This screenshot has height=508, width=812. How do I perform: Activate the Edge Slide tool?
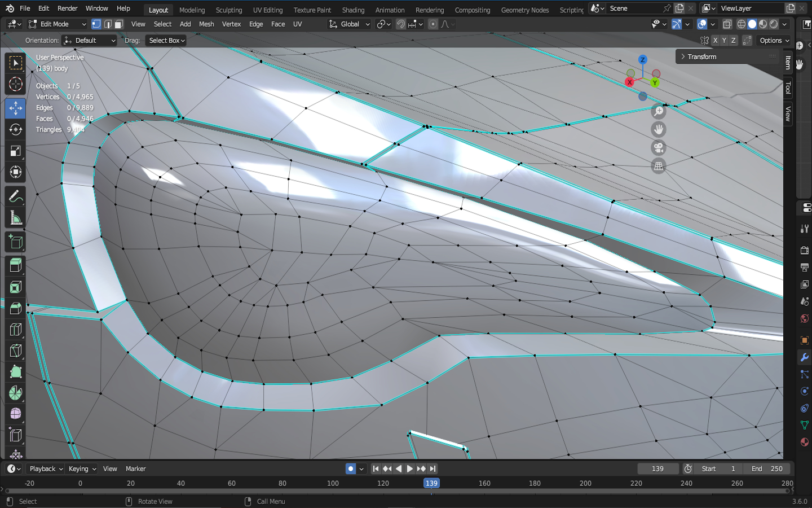[x=15, y=435]
